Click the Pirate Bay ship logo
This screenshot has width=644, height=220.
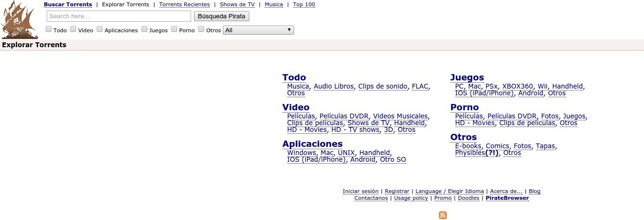tap(20, 20)
